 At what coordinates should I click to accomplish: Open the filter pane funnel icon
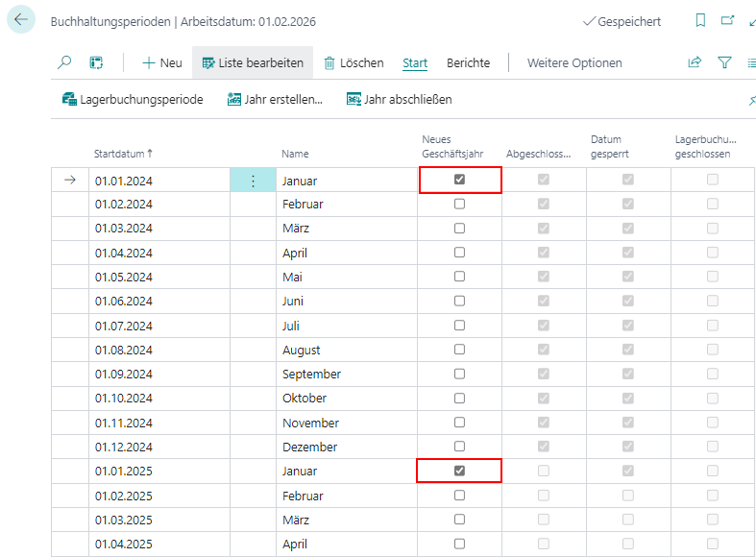coord(724,62)
